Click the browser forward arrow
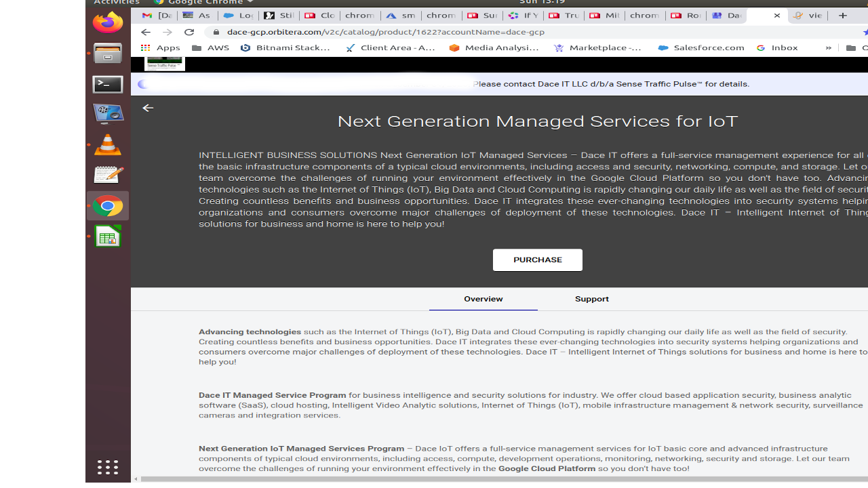 [167, 32]
